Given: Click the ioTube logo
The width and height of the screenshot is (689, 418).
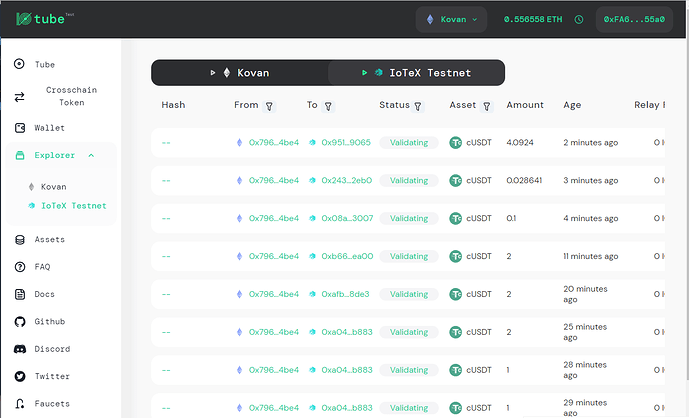Looking at the screenshot, I should click(45, 18).
